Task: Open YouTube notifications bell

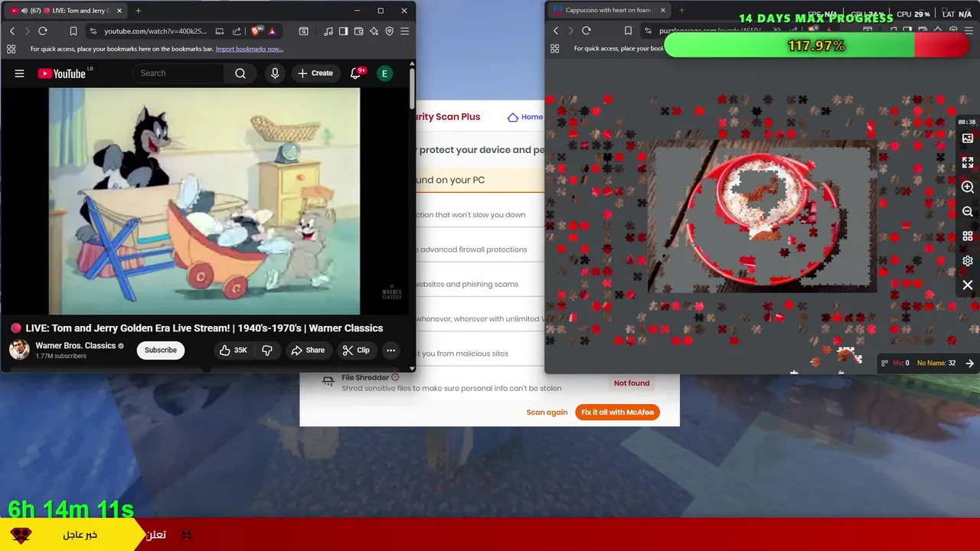Action: (355, 73)
